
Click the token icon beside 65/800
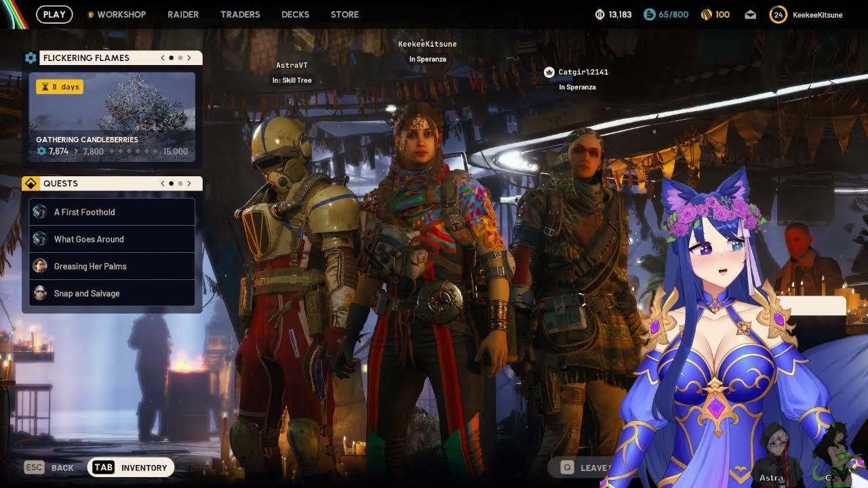pos(649,14)
